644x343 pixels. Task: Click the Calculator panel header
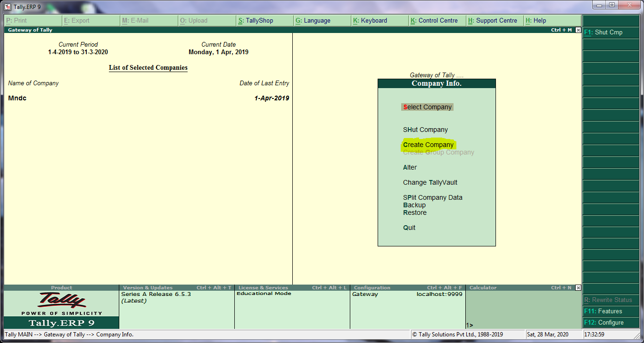[520, 288]
